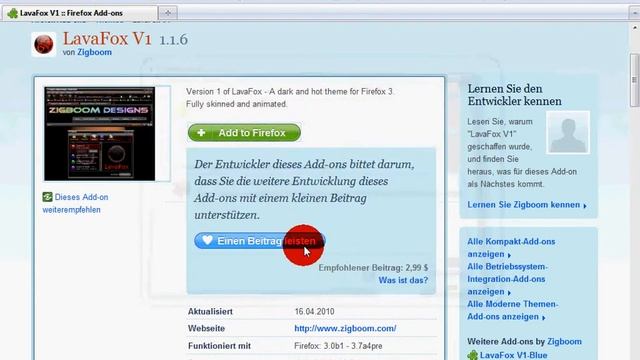Screen dimensions: 640x360
Task: Open Zigboom link after 'Weitere Add-ons by'
Action: (x=564, y=341)
